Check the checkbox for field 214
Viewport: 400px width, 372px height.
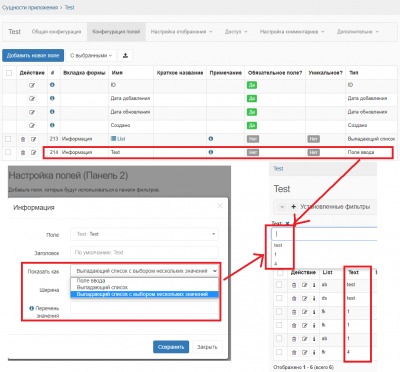[8, 152]
